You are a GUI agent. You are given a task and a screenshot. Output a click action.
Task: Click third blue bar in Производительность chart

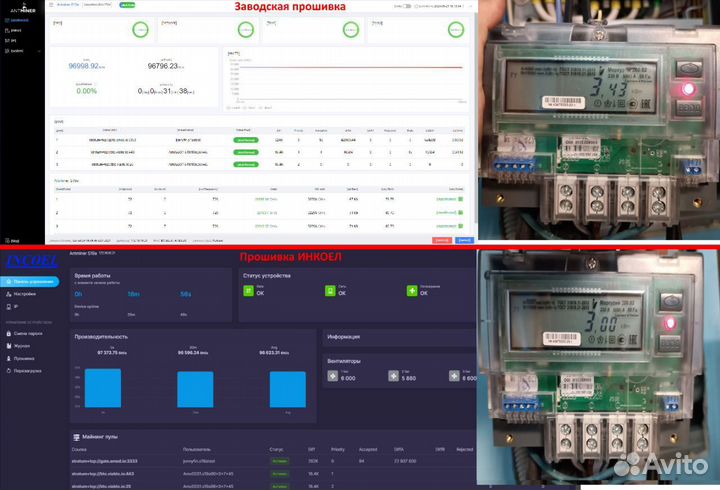coord(287,389)
